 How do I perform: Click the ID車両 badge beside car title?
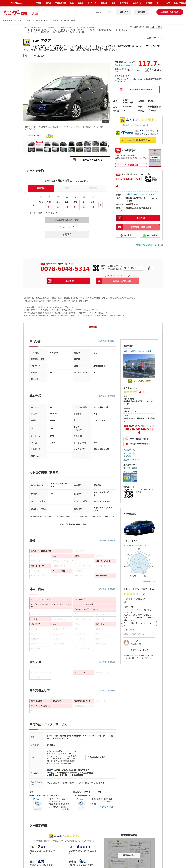pos(26,42)
